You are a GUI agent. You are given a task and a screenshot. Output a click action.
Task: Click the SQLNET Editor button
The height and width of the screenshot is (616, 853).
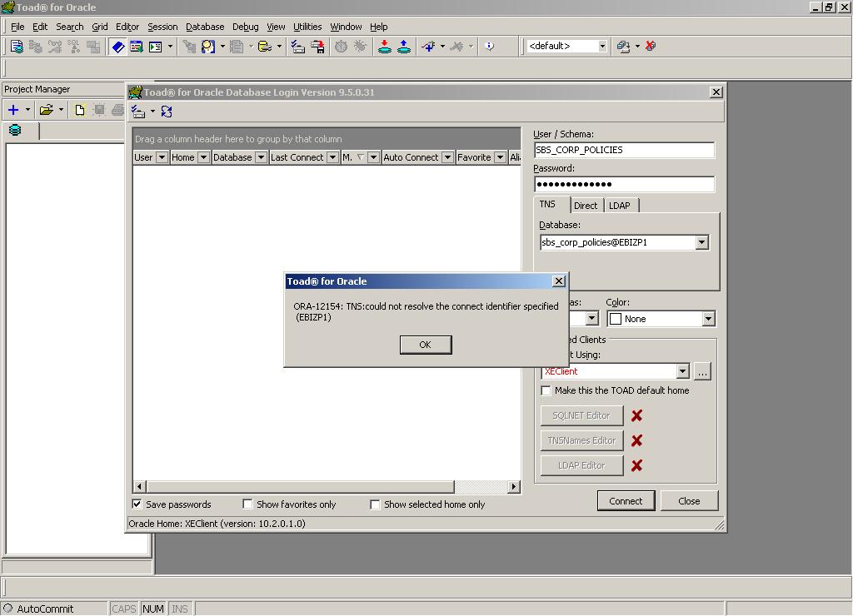pos(581,415)
